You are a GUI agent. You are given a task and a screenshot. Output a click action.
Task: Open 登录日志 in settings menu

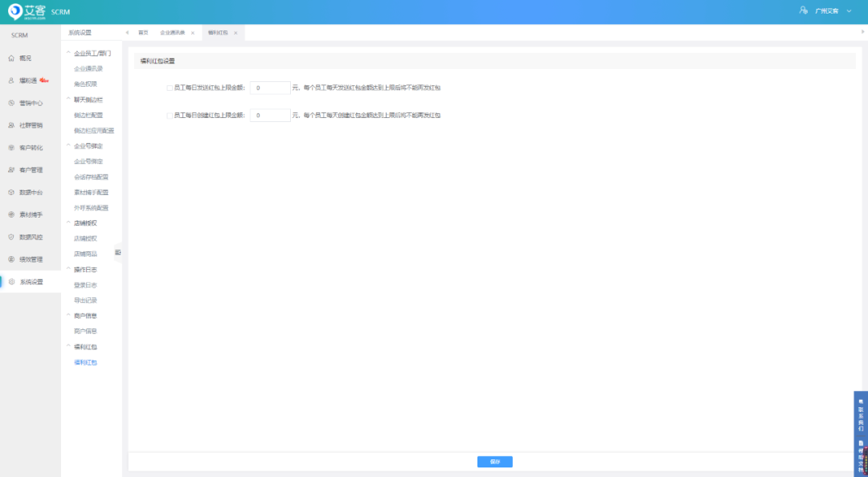[85, 285]
